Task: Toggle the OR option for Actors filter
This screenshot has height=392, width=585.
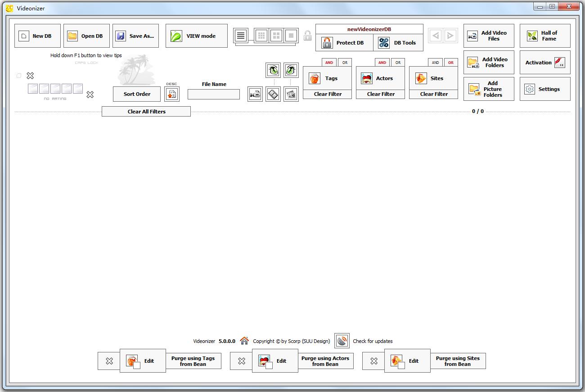Action: [x=398, y=63]
